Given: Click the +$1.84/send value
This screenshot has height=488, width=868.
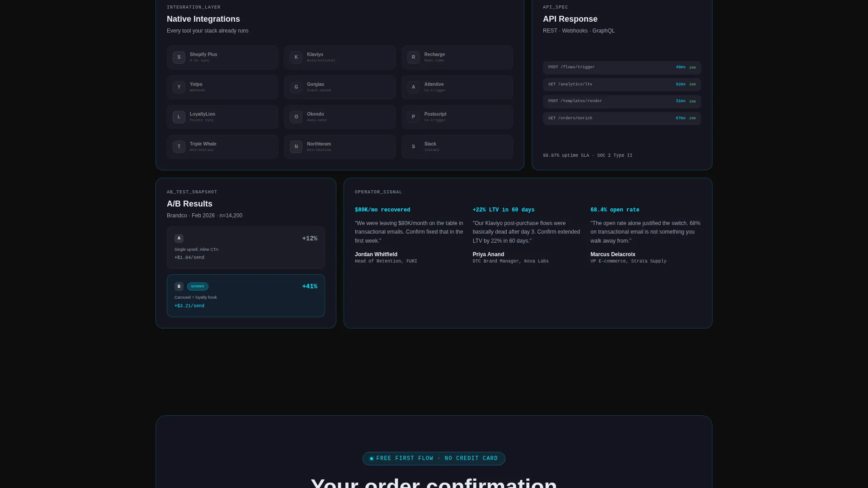Looking at the screenshot, I should pyautogui.click(x=189, y=258).
